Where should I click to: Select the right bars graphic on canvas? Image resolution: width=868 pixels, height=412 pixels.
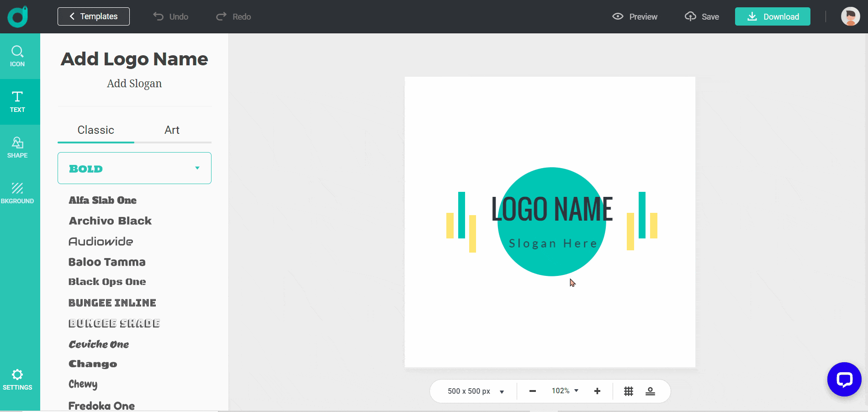[x=642, y=221]
